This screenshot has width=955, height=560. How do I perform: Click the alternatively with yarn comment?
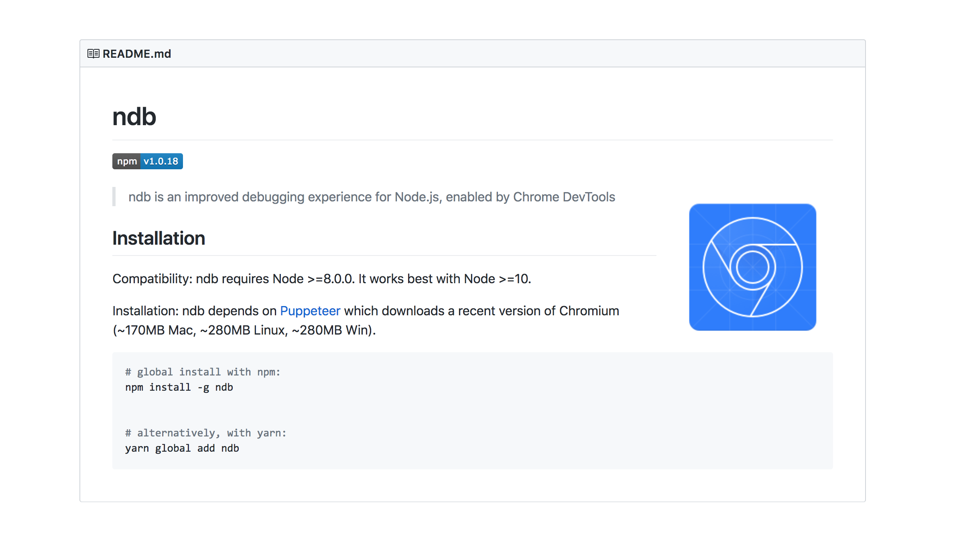click(206, 433)
